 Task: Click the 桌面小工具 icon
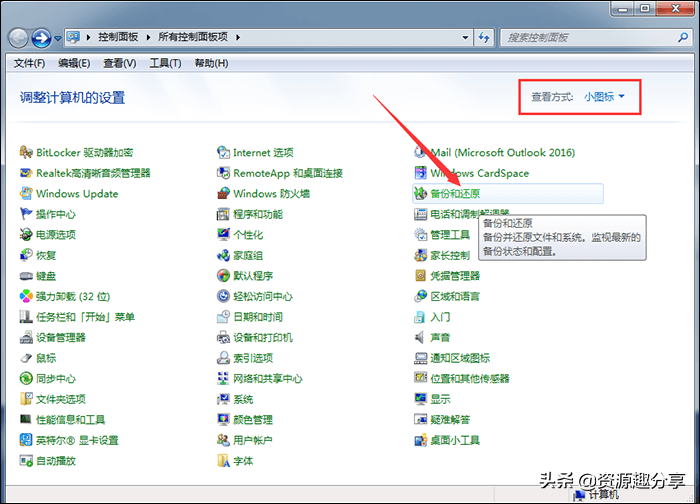pyautogui.click(x=421, y=440)
